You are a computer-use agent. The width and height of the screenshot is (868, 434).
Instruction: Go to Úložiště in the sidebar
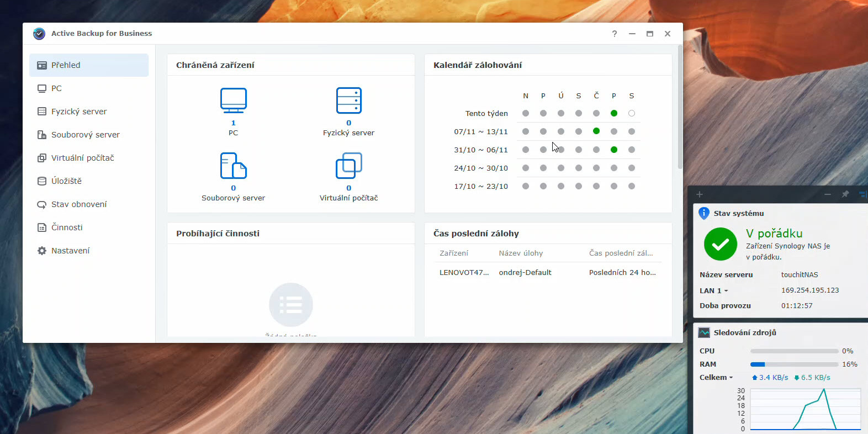click(x=66, y=181)
